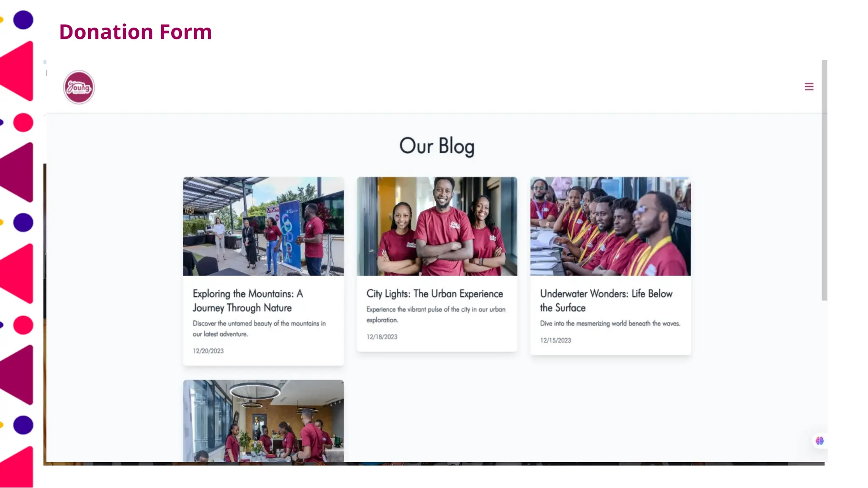The height and width of the screenshot is (488, 868).
Task: Click the 'Donation Form' slide title
Action: (x=136, y=32)
